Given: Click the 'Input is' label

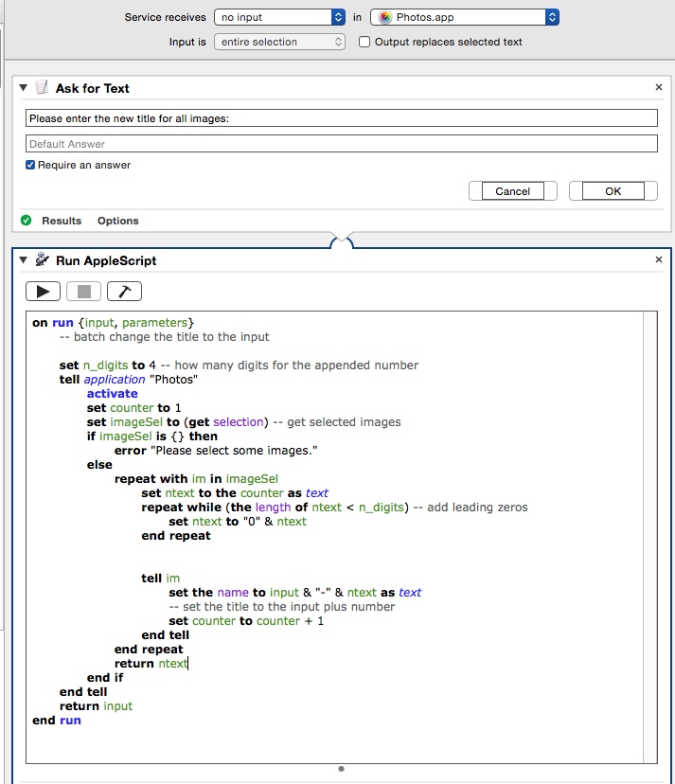Looking at the screenshot, I should point(187,42).
